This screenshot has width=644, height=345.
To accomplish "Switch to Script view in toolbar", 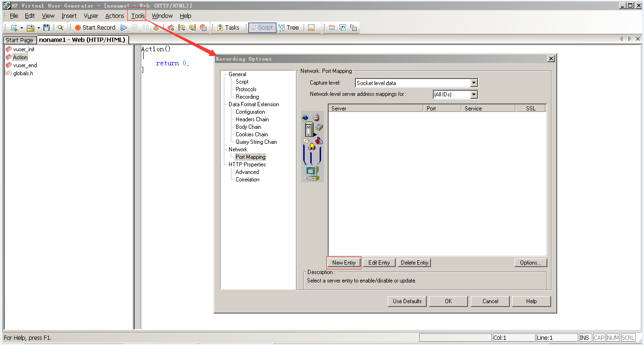I will [x=262, y=28].
